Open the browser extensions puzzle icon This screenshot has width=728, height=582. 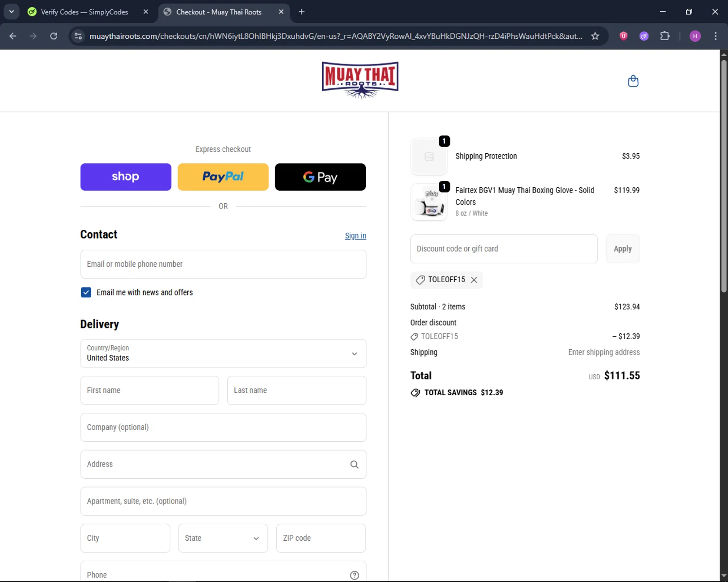(x=665, y=36)
